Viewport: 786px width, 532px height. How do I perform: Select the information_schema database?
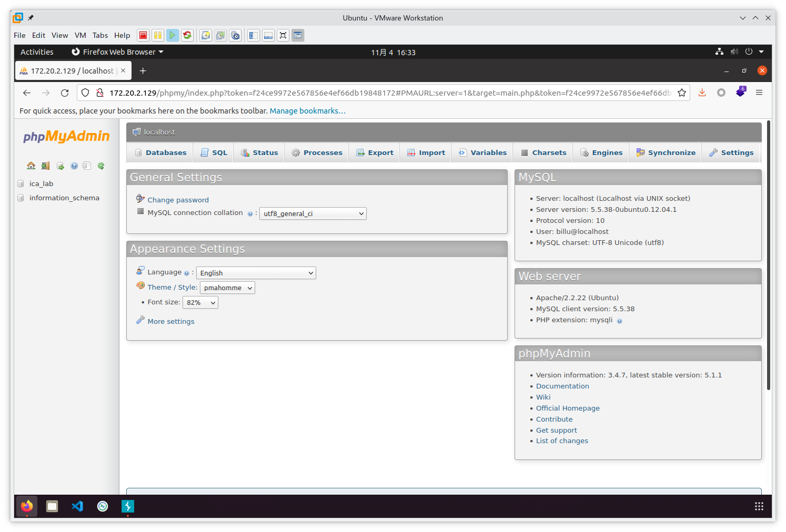(x=64, y=198)
